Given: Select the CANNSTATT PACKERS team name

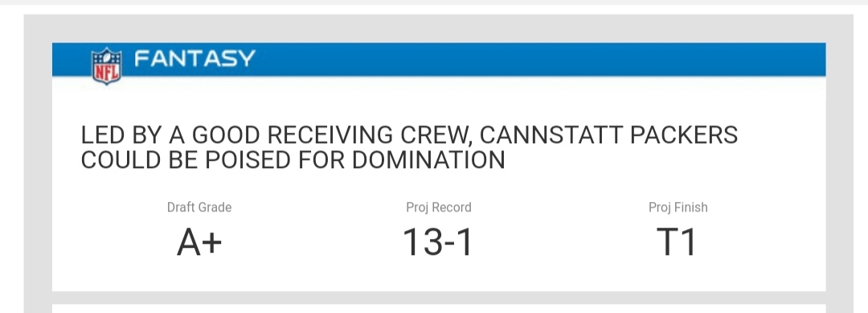Looking at the screenshot, I should point(608,135).
